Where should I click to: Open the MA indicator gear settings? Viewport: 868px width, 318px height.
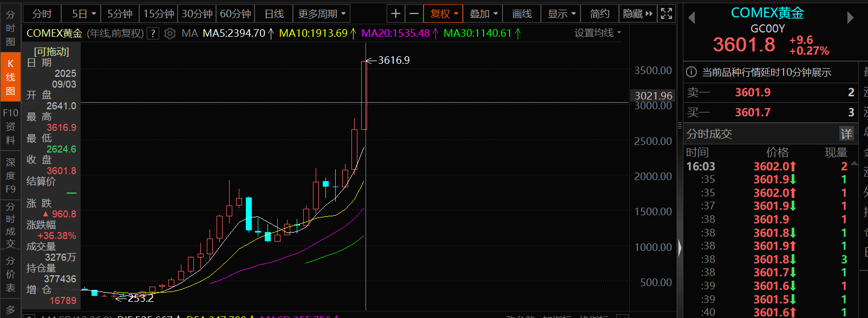(x=170, y=34)
